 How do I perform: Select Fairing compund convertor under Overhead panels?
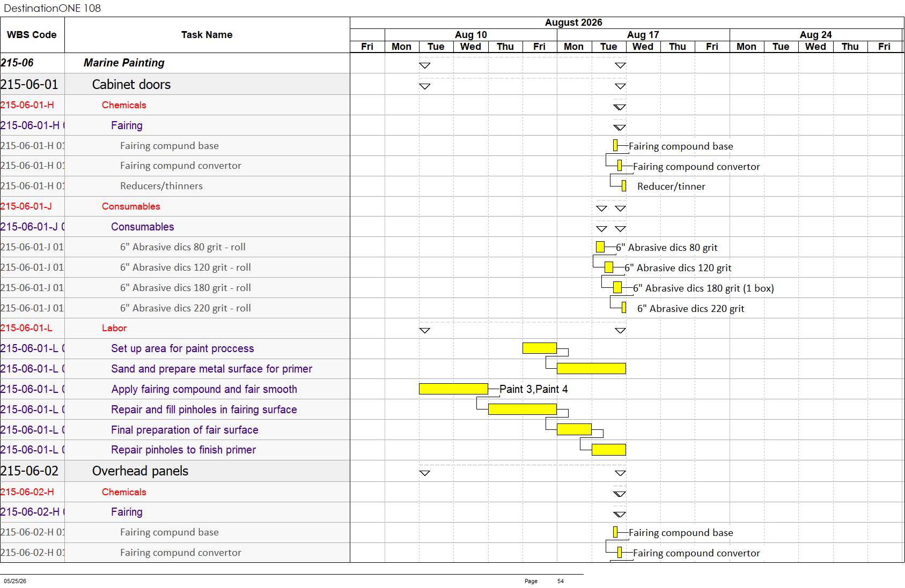pos(181,553)
